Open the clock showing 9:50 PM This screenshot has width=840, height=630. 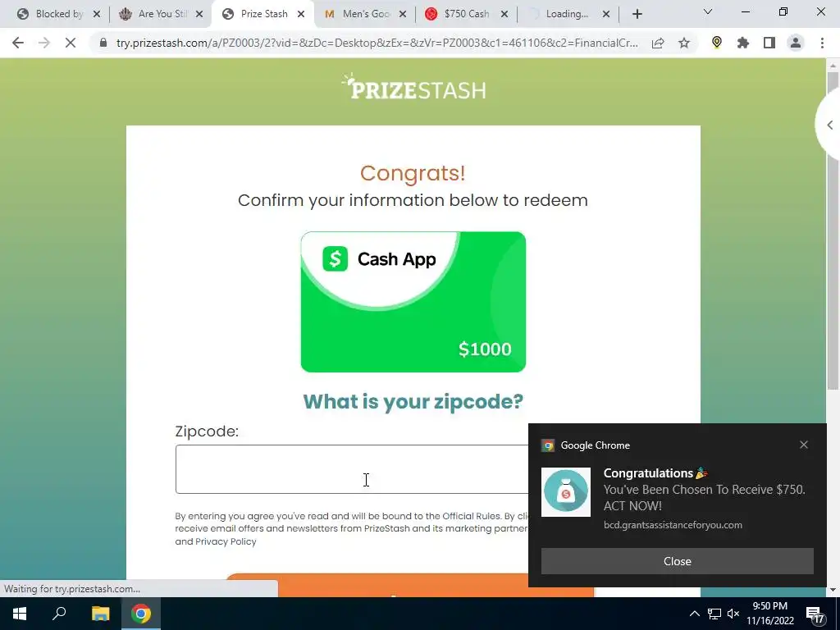769,614
